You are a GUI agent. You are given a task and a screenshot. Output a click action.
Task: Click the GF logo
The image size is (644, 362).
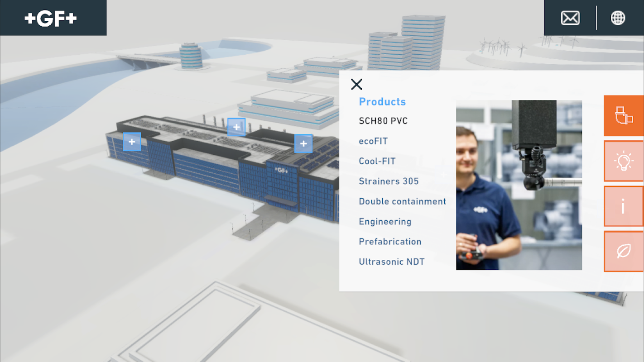[51, 18]
